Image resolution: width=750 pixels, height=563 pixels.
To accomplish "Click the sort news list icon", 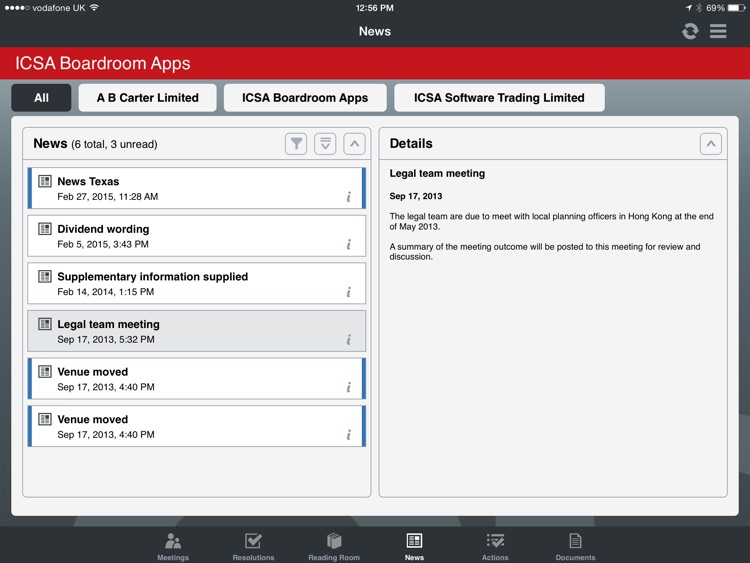I will 325,144.
